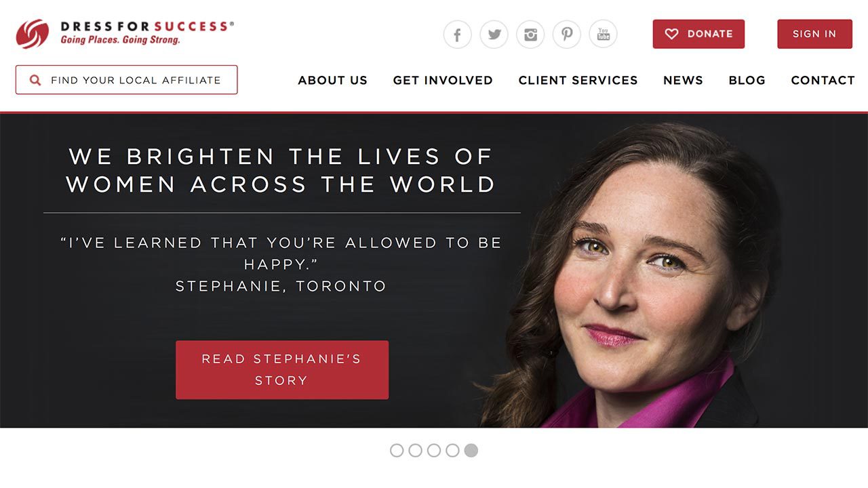Click the magnifier icon in affiliate search

(x=35, y=80)
